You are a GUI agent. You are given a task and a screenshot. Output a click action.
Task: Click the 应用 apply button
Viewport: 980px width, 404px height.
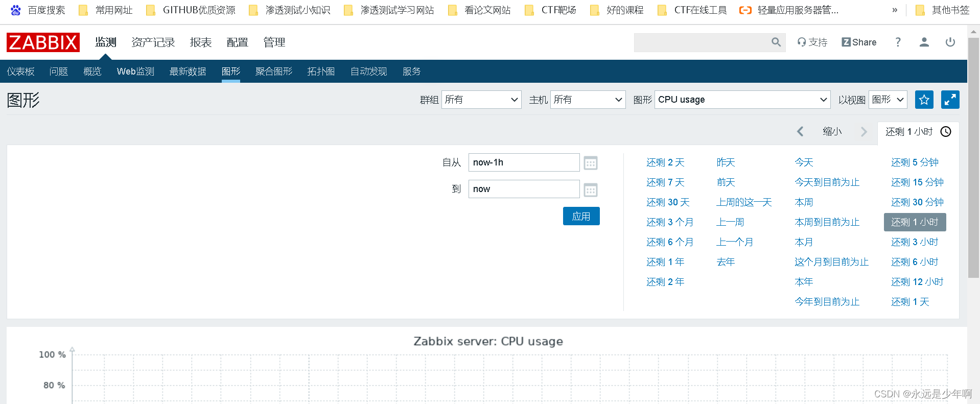581,216
